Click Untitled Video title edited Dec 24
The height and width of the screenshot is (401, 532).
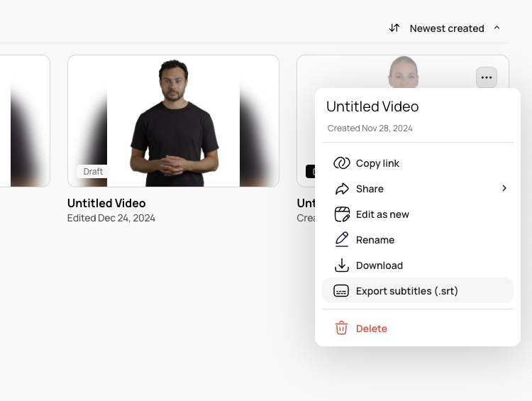point(106,203)
